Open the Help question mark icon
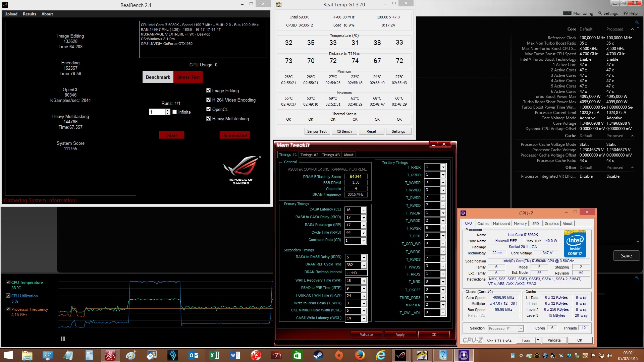Viewport: 644px width, 362px height. tap(626, 13)
